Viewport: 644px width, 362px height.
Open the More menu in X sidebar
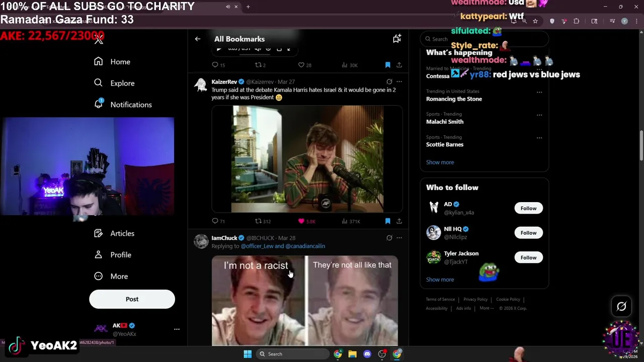tap(111, 276)
